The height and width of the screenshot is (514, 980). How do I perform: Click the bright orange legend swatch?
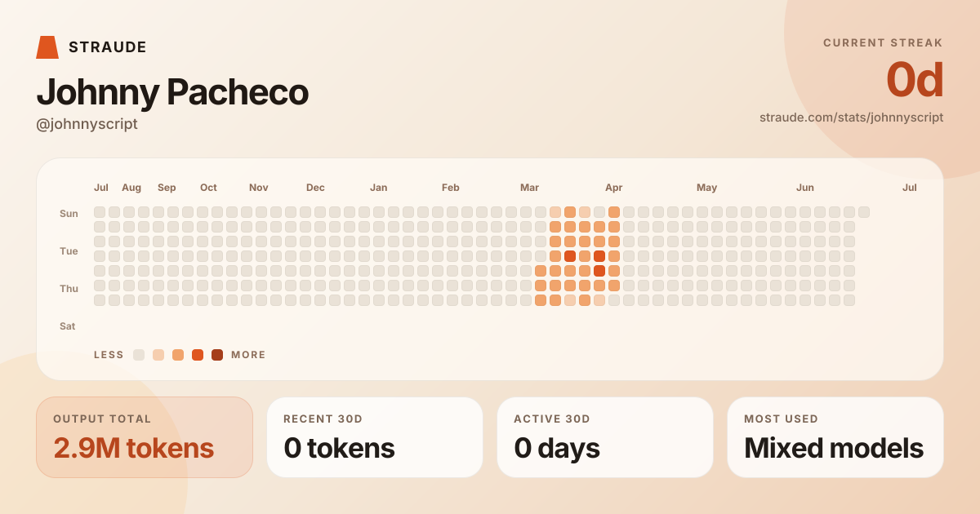pyautogui.click(x=198, y=355)
